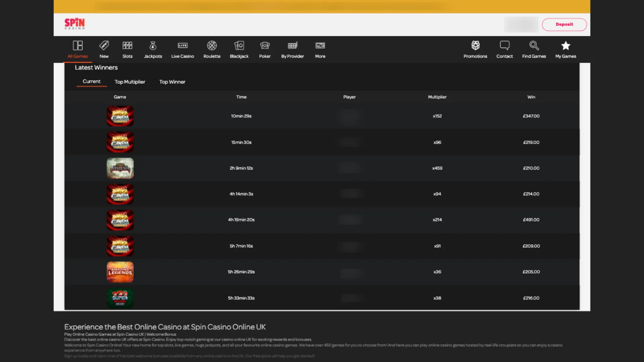Go to Live Casino icon
The image size is (644, 362).
183,45
